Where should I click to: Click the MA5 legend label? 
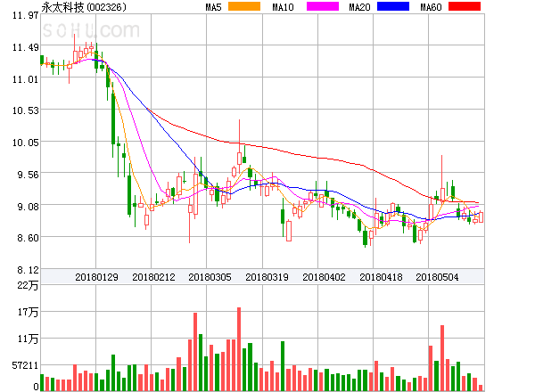tap(214, 7)
